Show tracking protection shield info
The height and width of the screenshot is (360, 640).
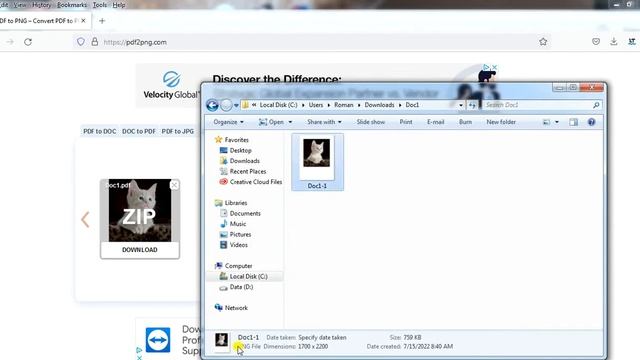pyautogui.click(x=81, y=42)
